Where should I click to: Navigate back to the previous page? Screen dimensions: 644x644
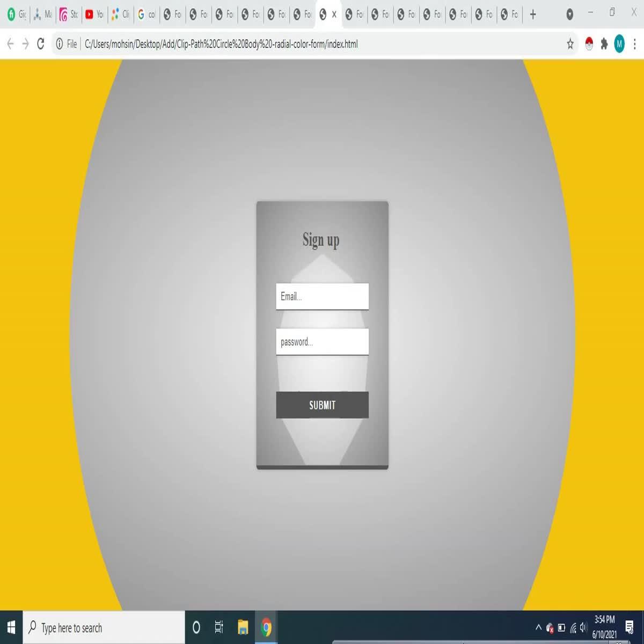pos(10,44)
